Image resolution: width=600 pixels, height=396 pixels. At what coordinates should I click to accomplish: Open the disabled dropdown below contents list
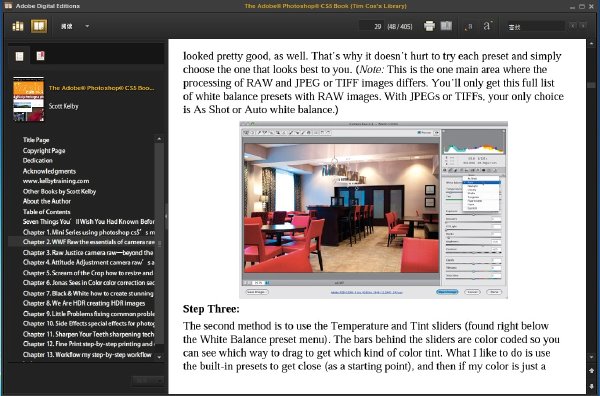tap(148, 381)
